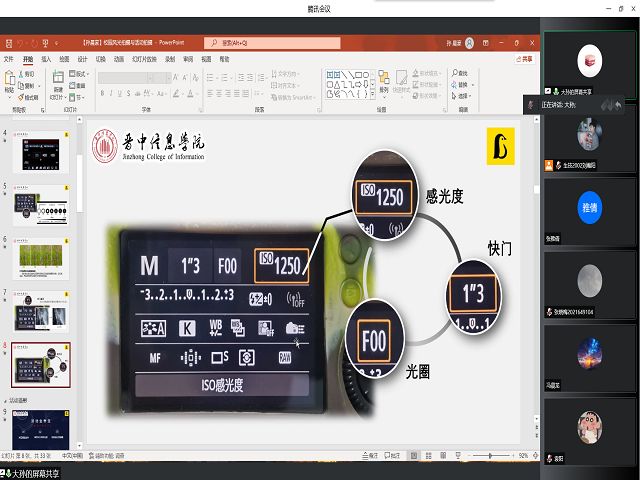Toggle the Comments (批注) pane

point(392,456)
